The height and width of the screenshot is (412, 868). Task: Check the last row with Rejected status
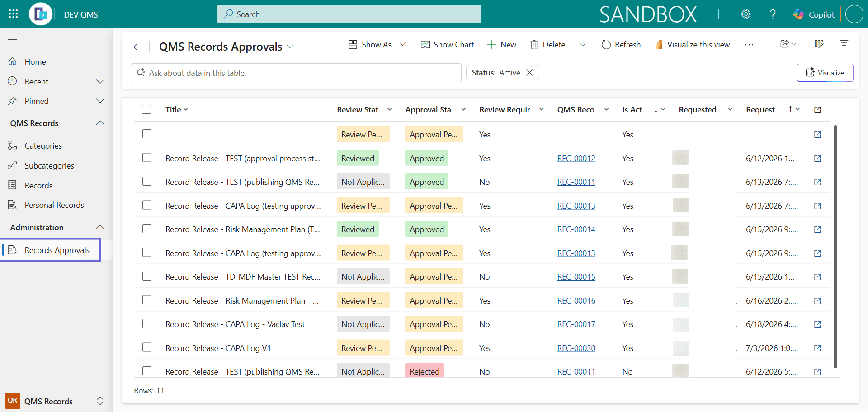pyautogui.click(x=147, y=371)
